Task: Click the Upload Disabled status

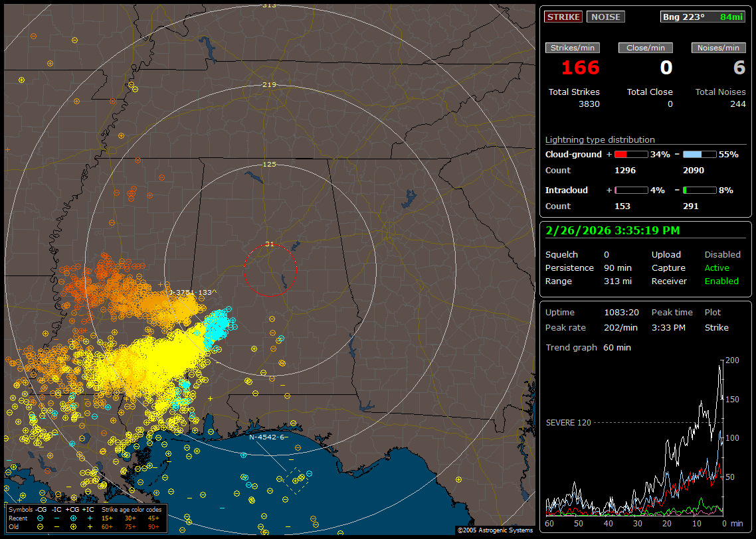Action: (x=722, y=255)
